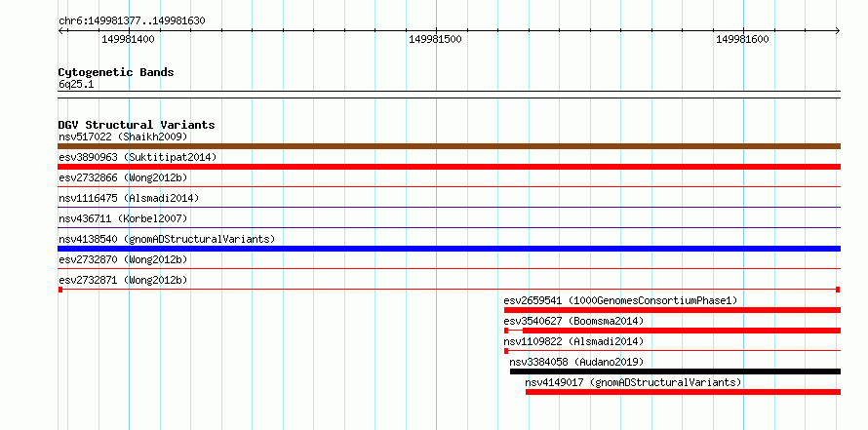868x430 pixels.
Task: Open variant esv2732866 (Wong2012b) label
Action: click(x=123, y=177)
